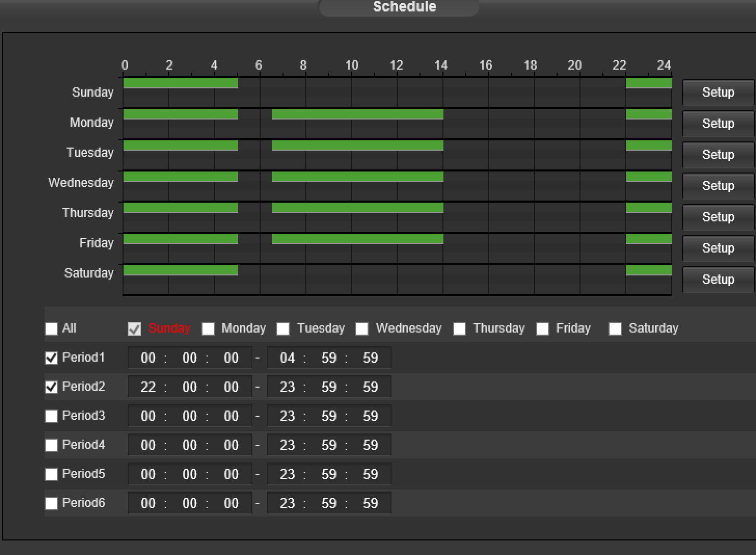The image size is (756, 555).
Task: Enable the Saturday checkbox
Action: click(615, 329)
